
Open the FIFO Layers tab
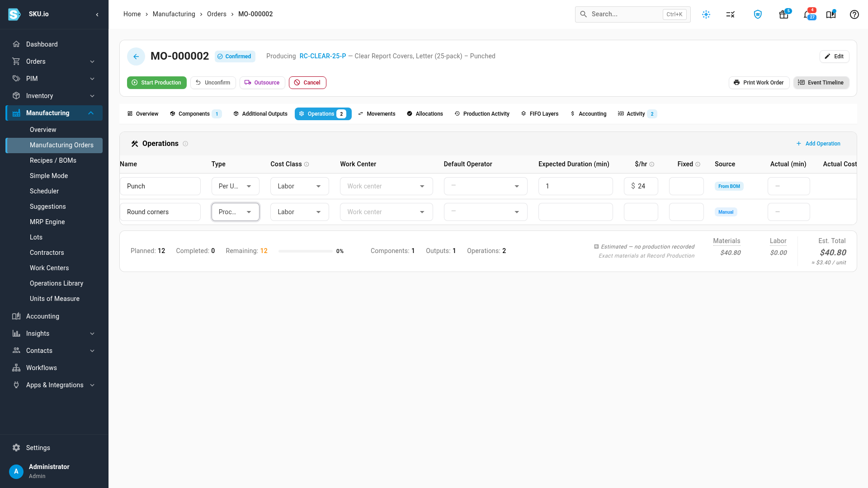tap(540, 114)
